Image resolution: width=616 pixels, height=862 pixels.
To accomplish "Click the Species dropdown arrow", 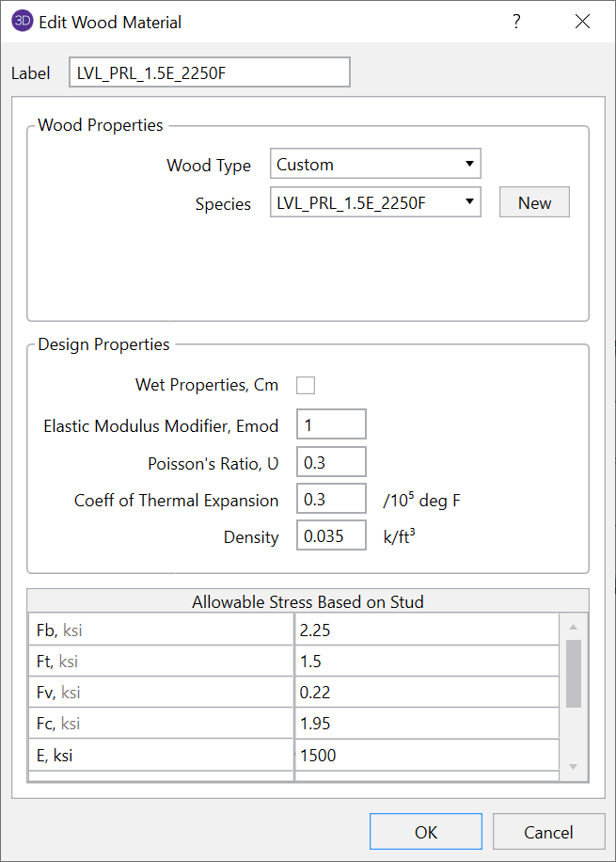I will coord(469,201).
